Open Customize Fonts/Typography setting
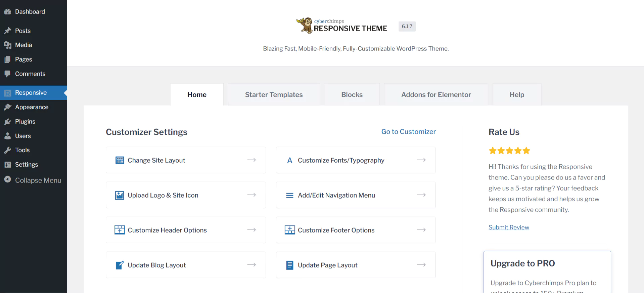This screenshot has height=294, width=644. click(x=356, y=160)
